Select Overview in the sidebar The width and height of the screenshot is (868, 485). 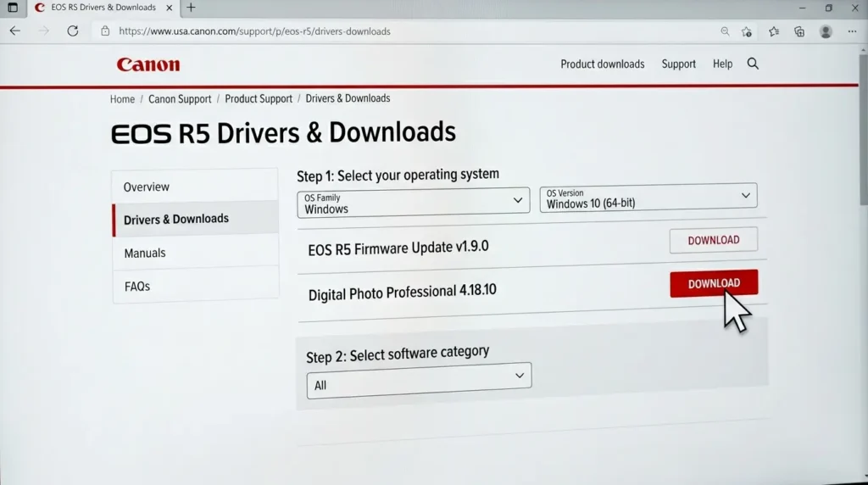[195, 187]
